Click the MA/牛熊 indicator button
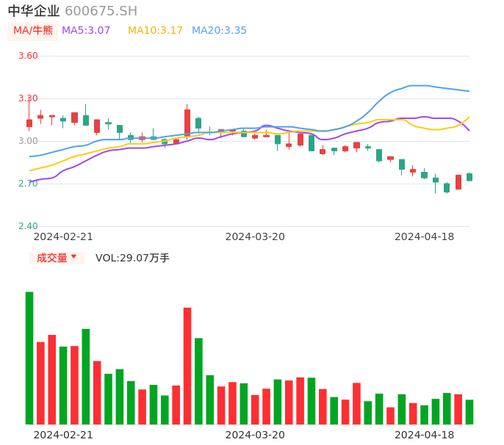The image size is (504, 445). pyautogui.click(x=33, y=31)
